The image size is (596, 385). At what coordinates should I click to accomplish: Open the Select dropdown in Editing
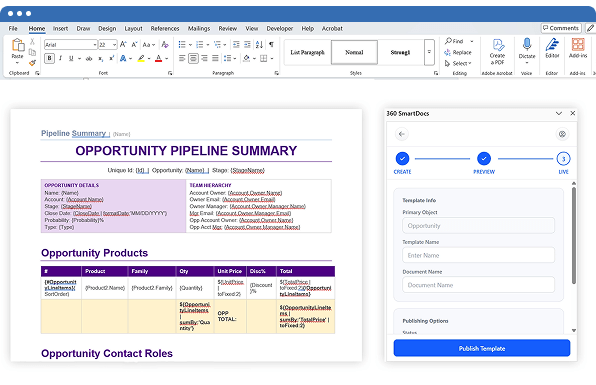(458, 63)
